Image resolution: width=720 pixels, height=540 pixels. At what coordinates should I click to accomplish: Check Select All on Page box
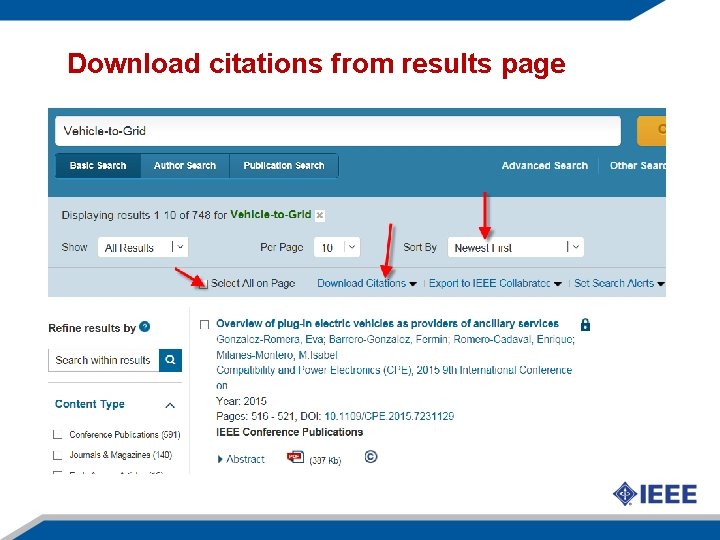tap(204, 283)
